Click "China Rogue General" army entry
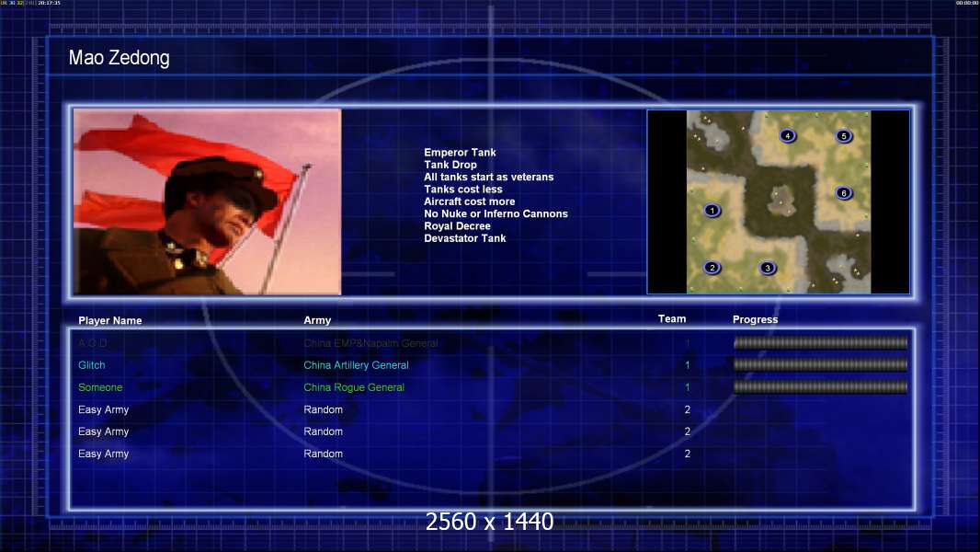Screen dimensions: 980x552 coord(354,387)
